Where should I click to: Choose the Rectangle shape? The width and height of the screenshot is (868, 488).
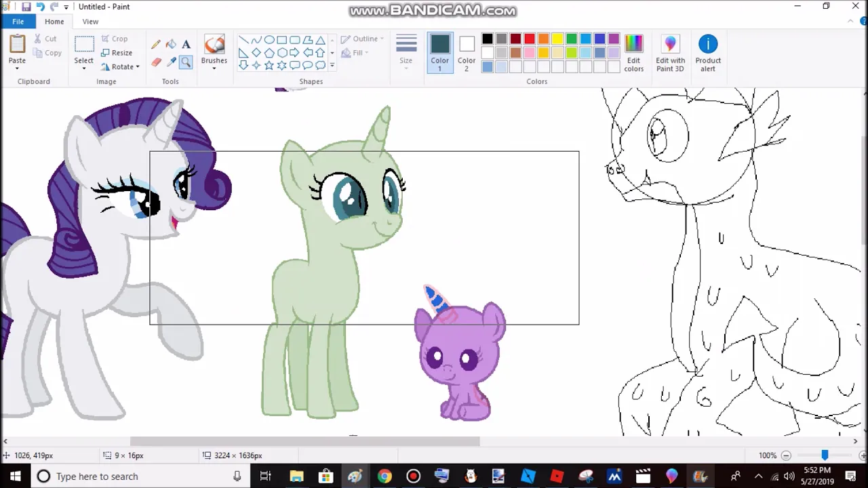282,39
